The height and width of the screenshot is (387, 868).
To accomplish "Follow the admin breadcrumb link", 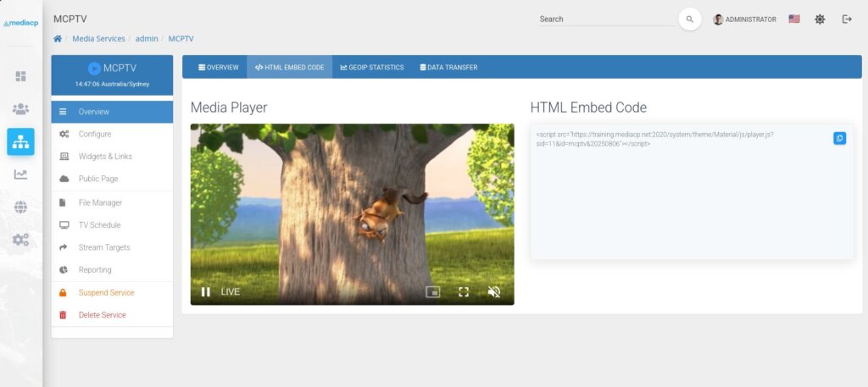I will [147, 39].
